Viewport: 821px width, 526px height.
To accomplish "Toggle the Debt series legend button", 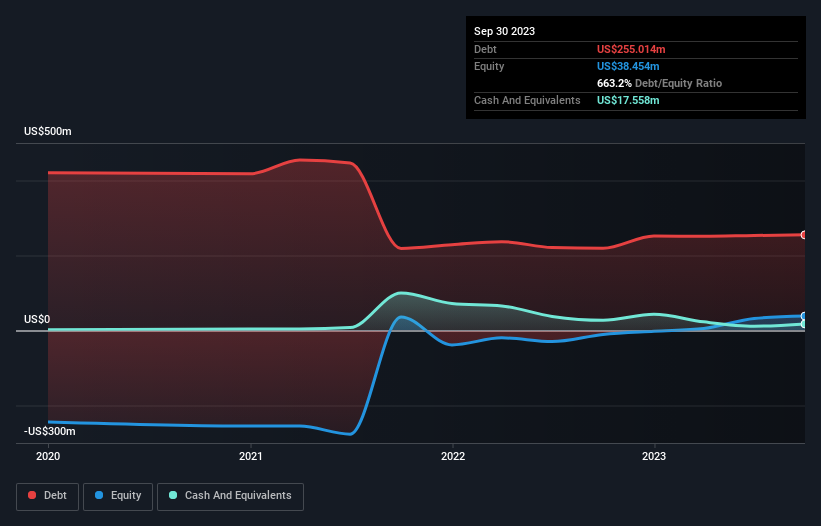I will pos(48,496).
